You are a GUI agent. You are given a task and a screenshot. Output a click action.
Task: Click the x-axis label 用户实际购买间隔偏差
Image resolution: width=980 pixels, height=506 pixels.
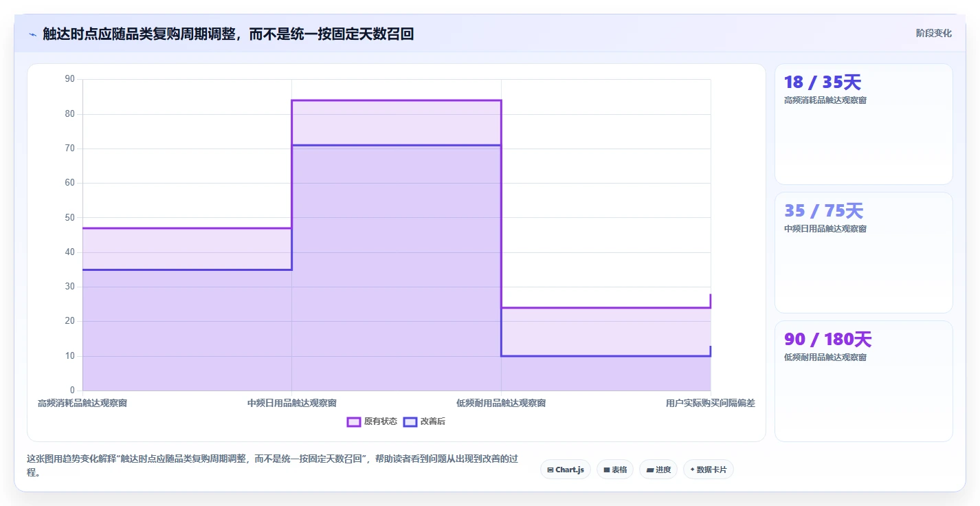click(711, 403)
